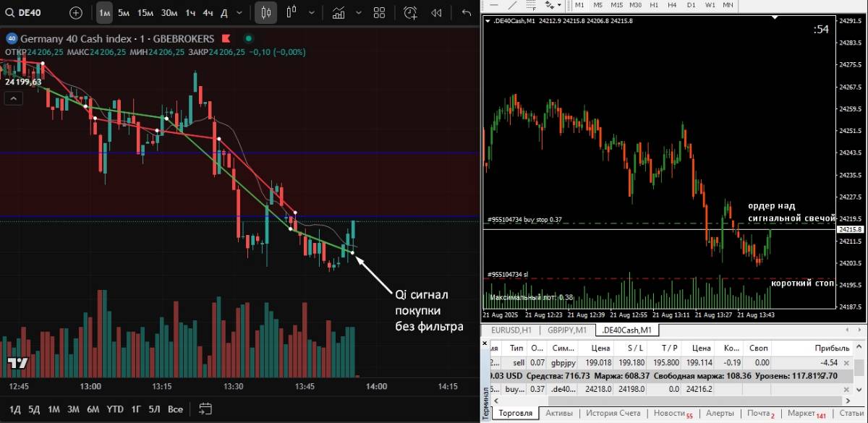Switch MetaTrader chart to H1 timeframe
The width and height of the screenshot is (868, 423).
(x=654, y=4)
